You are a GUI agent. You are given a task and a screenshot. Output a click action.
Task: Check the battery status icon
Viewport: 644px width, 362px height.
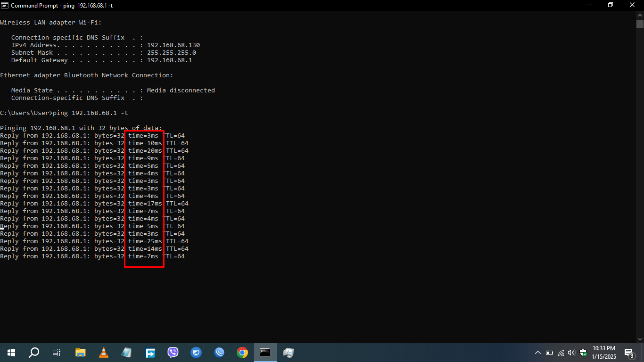click(x=549, y=353)
